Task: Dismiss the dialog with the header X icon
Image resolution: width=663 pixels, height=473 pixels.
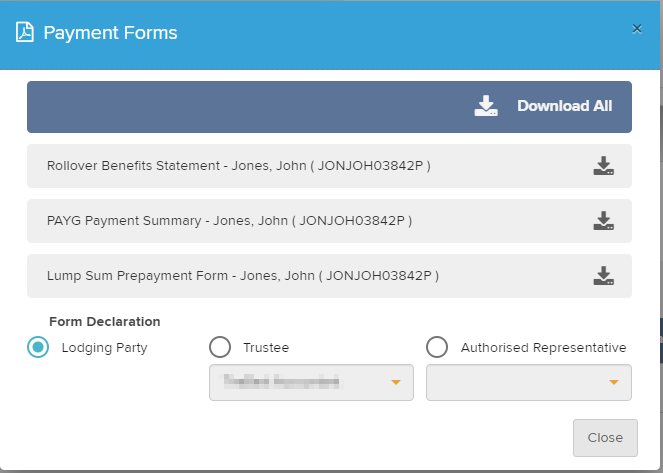Action: coord(637,29)
